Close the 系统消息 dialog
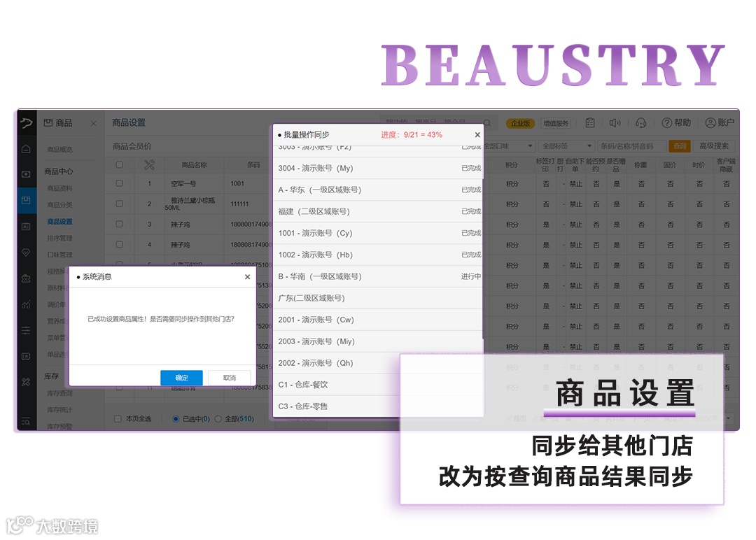Viewport: 756px width, 540px height. pos(247,276)
